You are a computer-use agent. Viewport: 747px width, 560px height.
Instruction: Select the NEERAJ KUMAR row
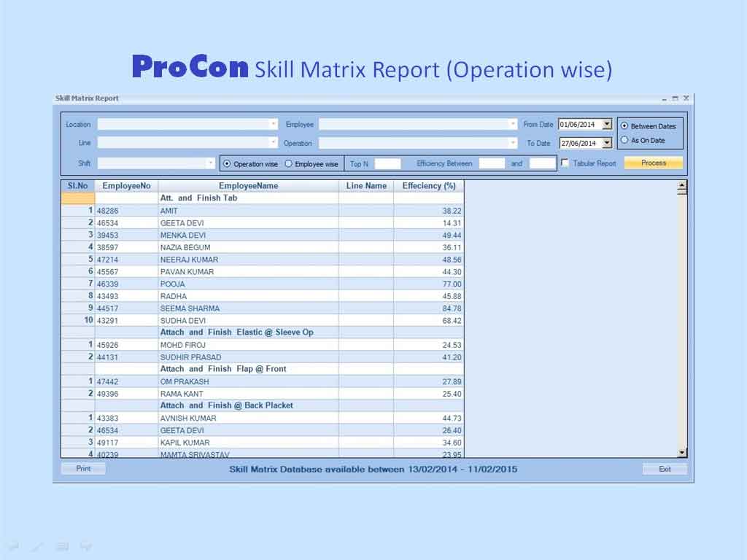coord(263,260)
